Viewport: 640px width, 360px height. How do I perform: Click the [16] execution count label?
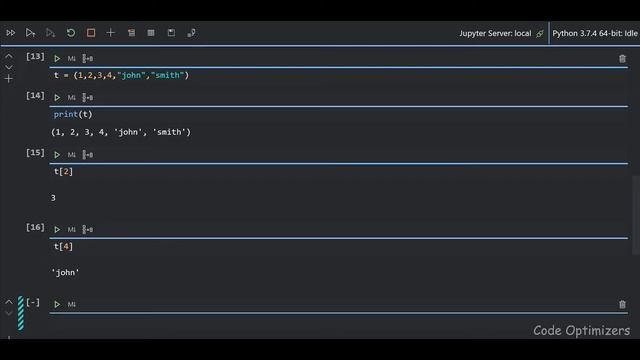[x=35, y=227]
